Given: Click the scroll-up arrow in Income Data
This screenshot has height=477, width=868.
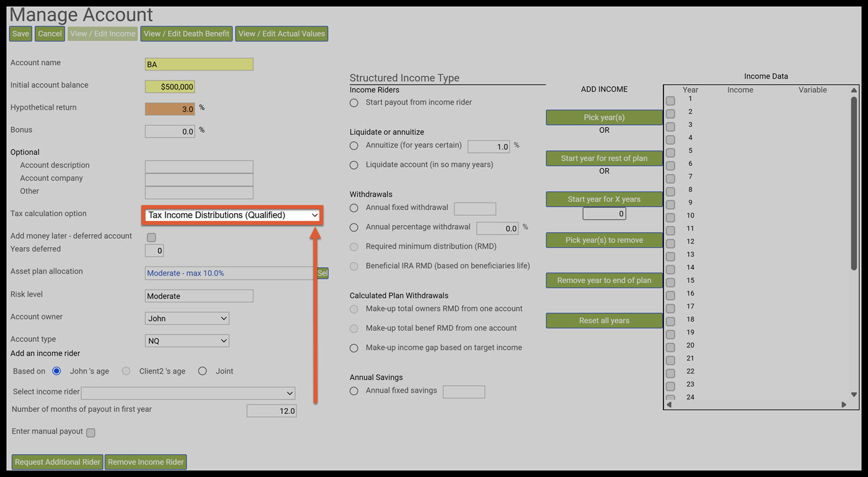Looking at the screenshot, I should [x=854, y=90].
